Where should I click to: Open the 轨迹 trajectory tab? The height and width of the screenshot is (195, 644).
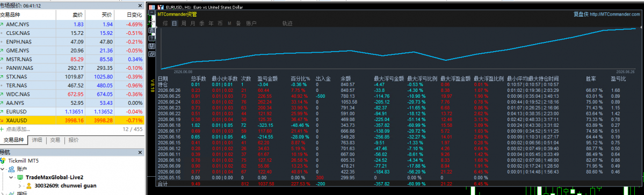click(x=287, y=24)
